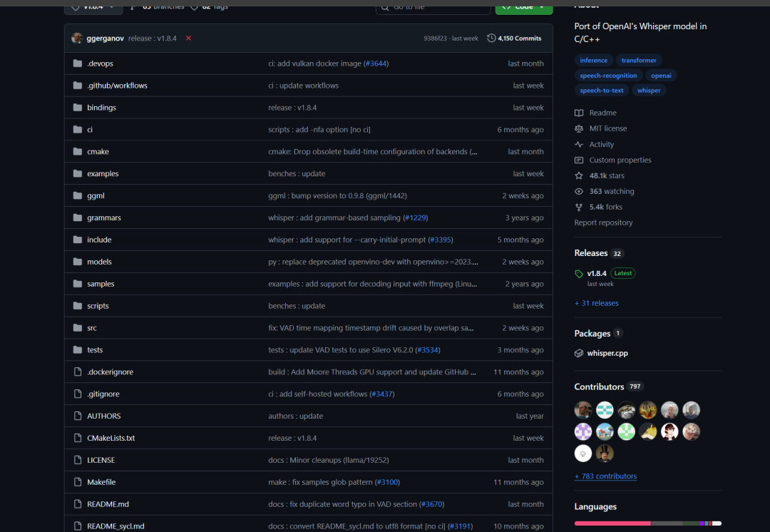Click the Activity pulse icon
The width and height of the screenshot is (770, 532).
tap(579, 145)
